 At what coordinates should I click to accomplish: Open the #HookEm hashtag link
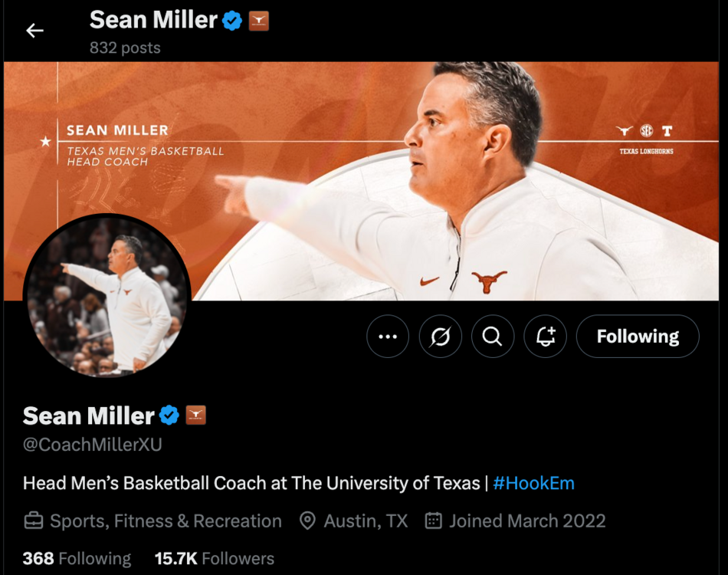coord(533,484)
